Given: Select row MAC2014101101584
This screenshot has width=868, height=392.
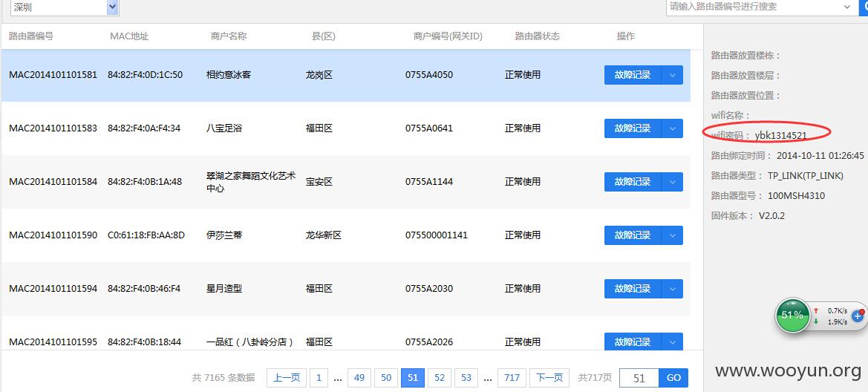Looking at the screenshot, I should coord(345,182).
